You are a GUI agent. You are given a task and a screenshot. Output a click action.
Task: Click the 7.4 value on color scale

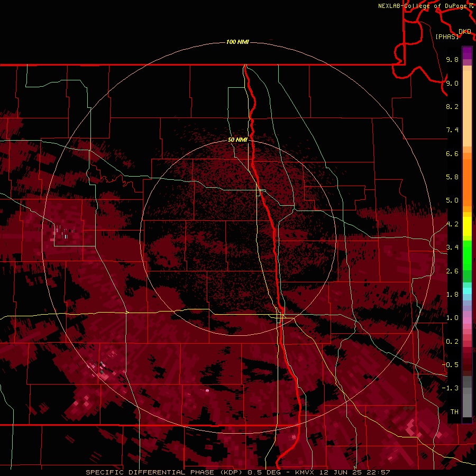452,130
